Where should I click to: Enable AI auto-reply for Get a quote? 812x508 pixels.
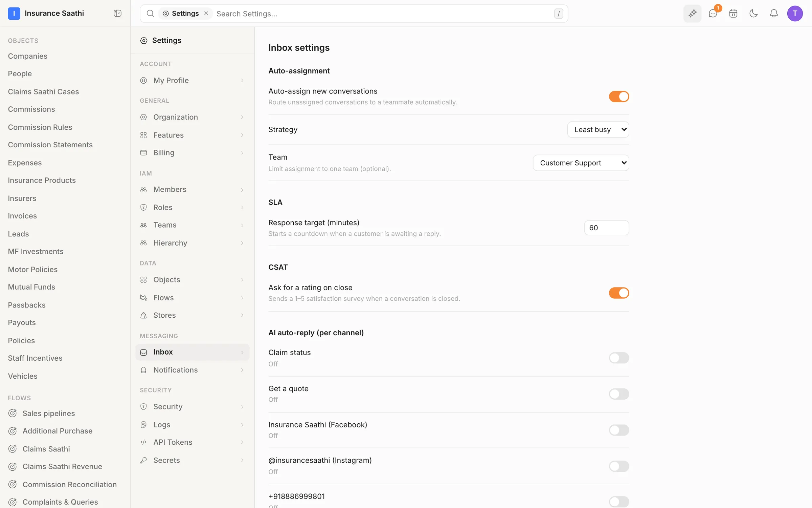[619, 394]
